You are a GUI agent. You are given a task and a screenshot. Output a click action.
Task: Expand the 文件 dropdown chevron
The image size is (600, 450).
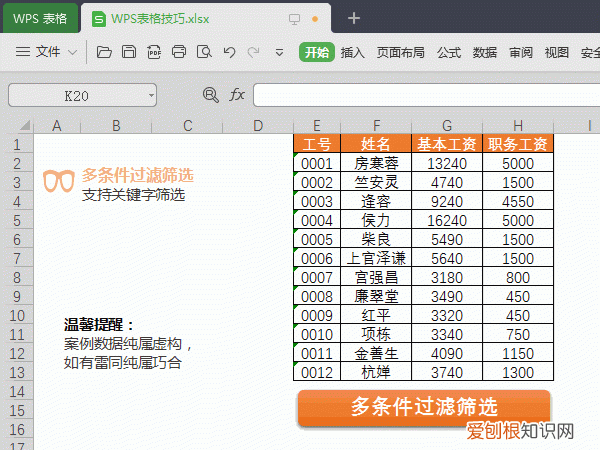[x=72, y=52]
